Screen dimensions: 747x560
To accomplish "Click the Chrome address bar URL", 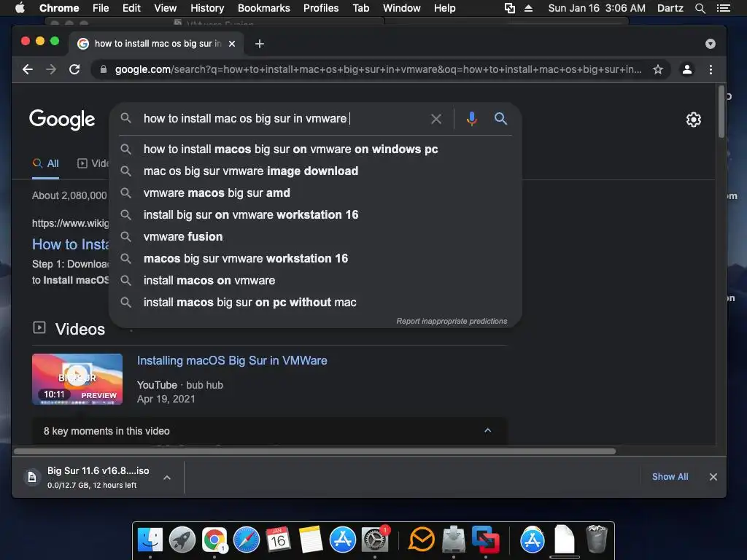I will coord(379,69).
